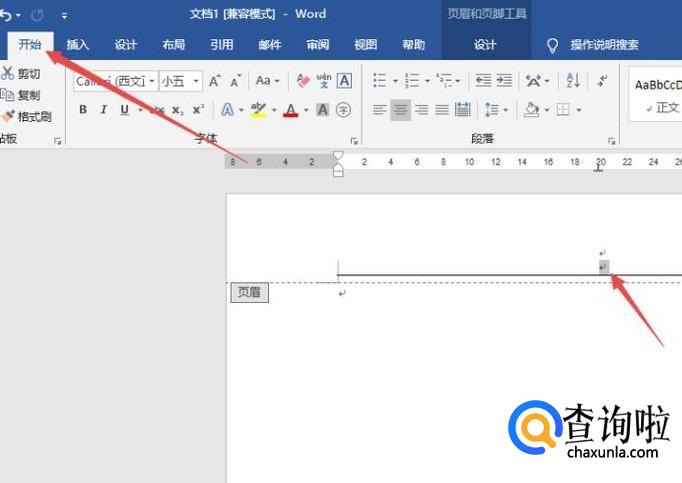682x483 pixels.
Task: Decrease font size with small A icon
Action: 235,81
